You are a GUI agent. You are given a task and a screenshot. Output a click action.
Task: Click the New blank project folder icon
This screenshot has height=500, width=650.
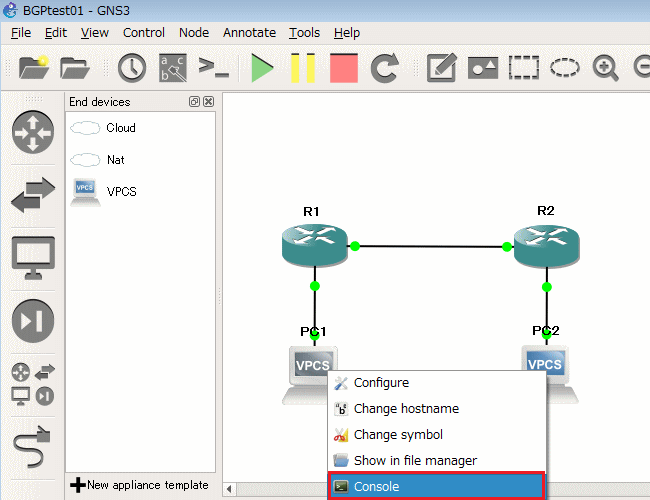click(34, 67)
